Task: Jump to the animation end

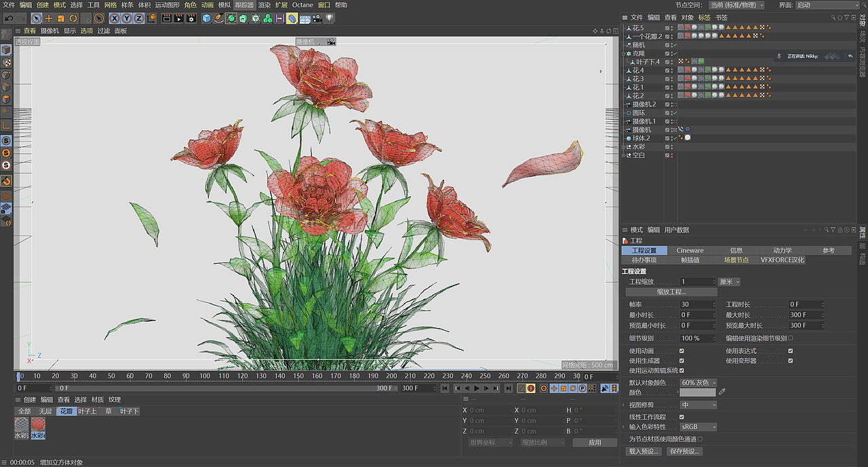Action: pyautogui.click(x=508, y=388)
